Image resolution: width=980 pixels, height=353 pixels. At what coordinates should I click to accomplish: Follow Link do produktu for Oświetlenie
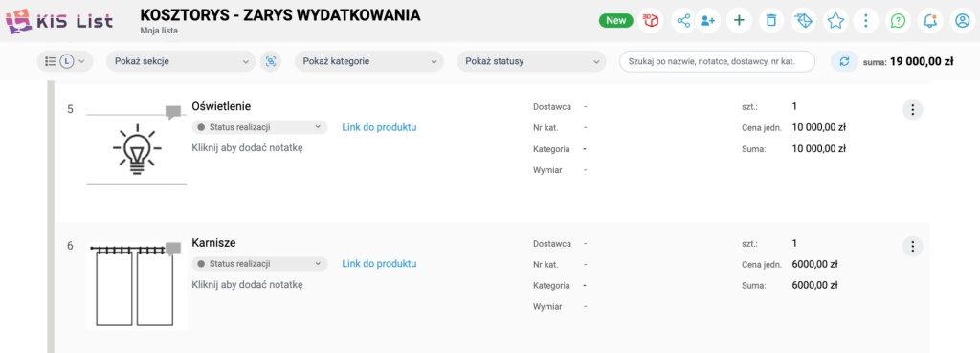tap(379, 127)
